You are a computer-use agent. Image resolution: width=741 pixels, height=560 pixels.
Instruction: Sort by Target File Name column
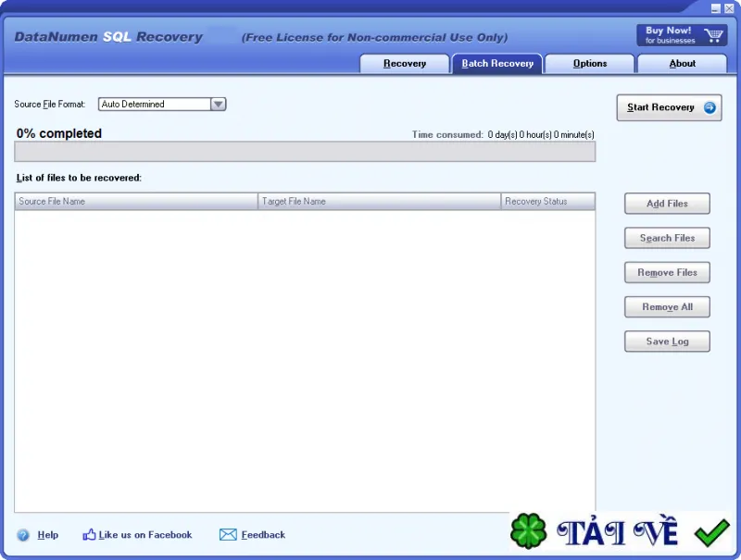point(380,201)
